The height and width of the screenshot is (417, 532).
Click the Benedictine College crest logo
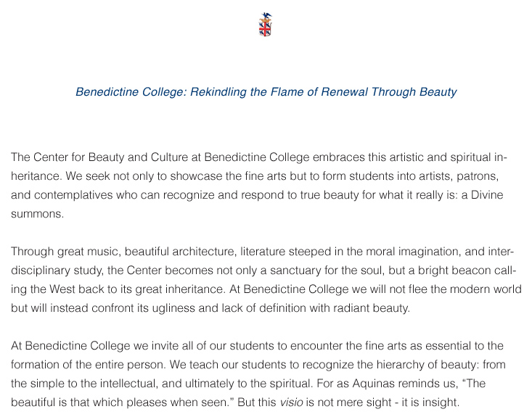coord(266,25)
